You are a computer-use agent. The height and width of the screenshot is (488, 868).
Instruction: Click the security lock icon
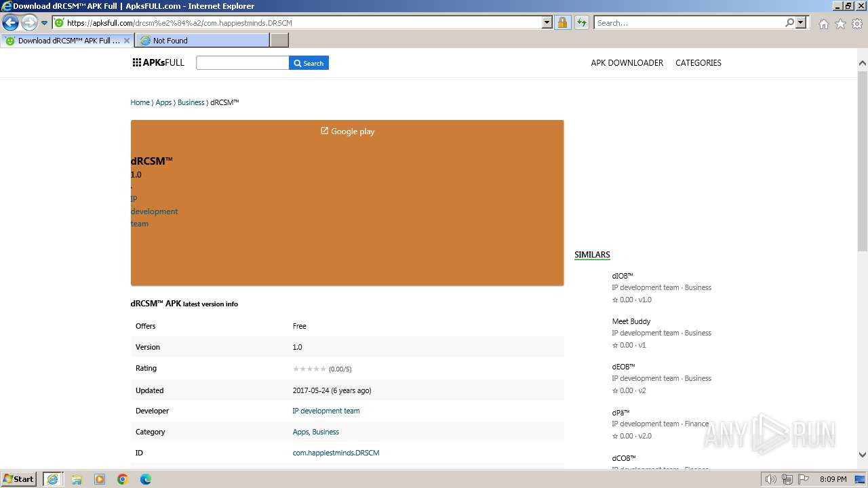562,23
